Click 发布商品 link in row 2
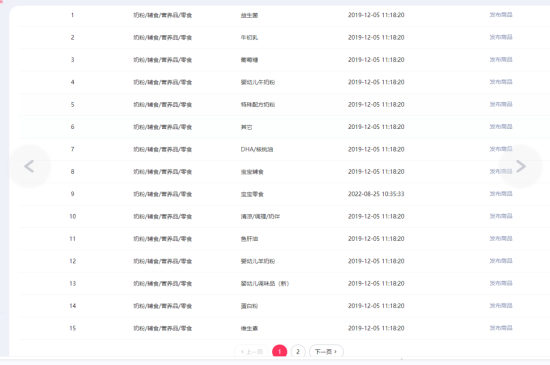The height and width of the screenshot is (365, 550). [501, 37]
